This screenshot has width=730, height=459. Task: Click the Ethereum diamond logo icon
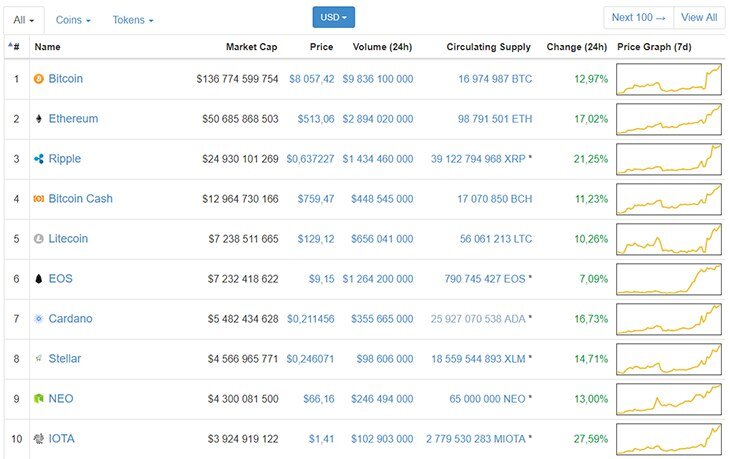[x=39, y=119]
